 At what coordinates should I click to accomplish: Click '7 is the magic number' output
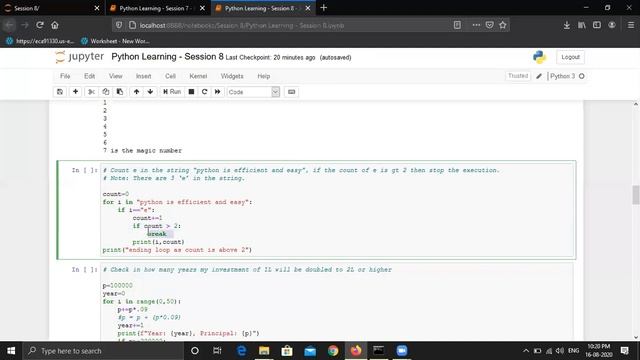[x=142, y=151]
